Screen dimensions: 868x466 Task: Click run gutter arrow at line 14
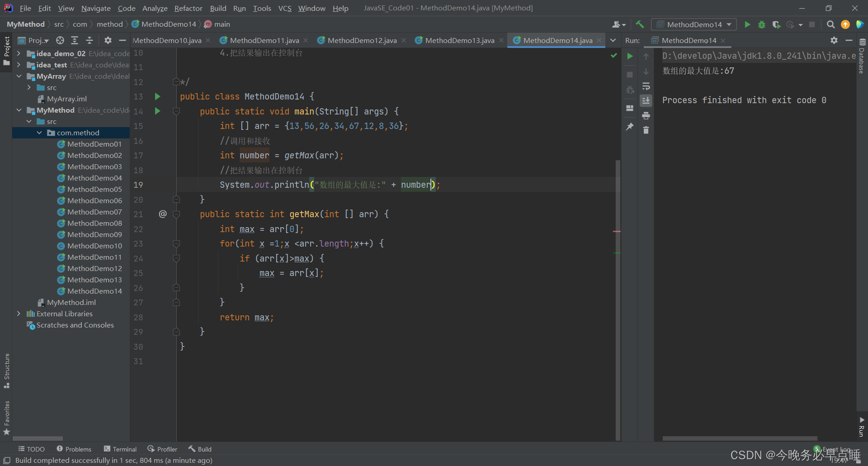(157, 111)
